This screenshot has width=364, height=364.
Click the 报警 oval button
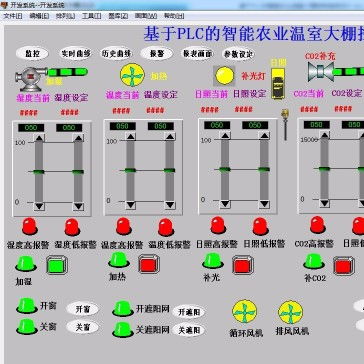(157, 53)
